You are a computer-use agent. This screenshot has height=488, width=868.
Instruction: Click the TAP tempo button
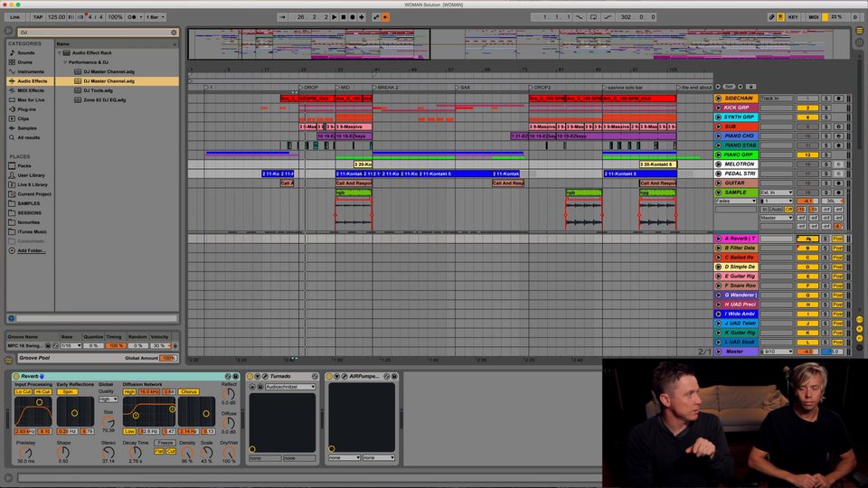pos(38,17)
